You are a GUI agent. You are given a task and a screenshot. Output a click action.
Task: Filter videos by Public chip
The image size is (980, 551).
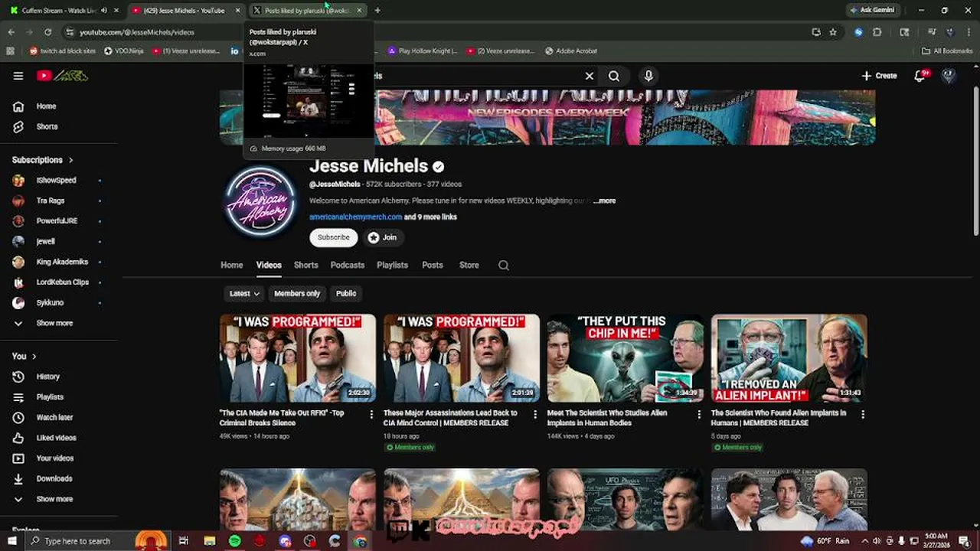346,293
